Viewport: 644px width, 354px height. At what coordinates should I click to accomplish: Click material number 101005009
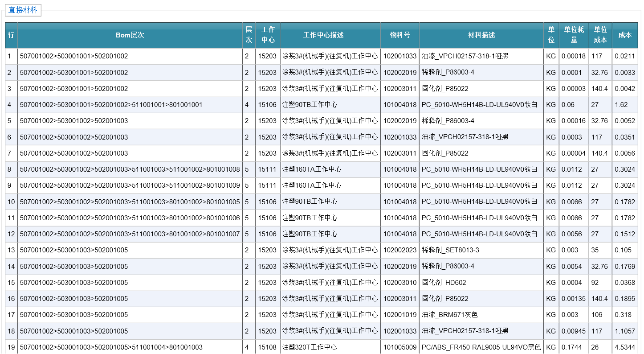(400, 347)
